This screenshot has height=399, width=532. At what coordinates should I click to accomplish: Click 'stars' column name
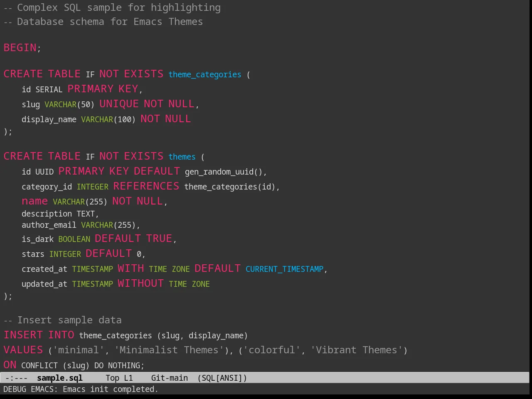pyautogui.click(x=33, y=254)
